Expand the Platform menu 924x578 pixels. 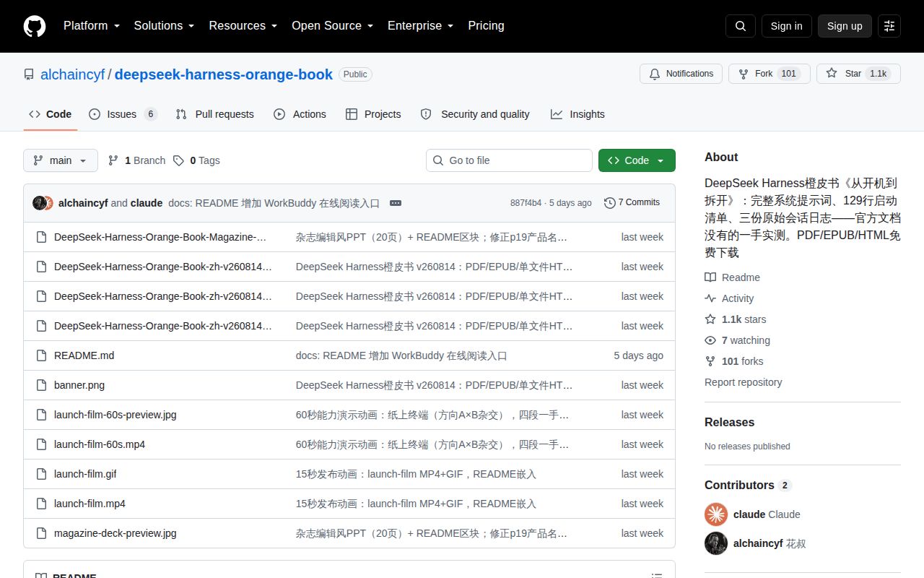91,26
